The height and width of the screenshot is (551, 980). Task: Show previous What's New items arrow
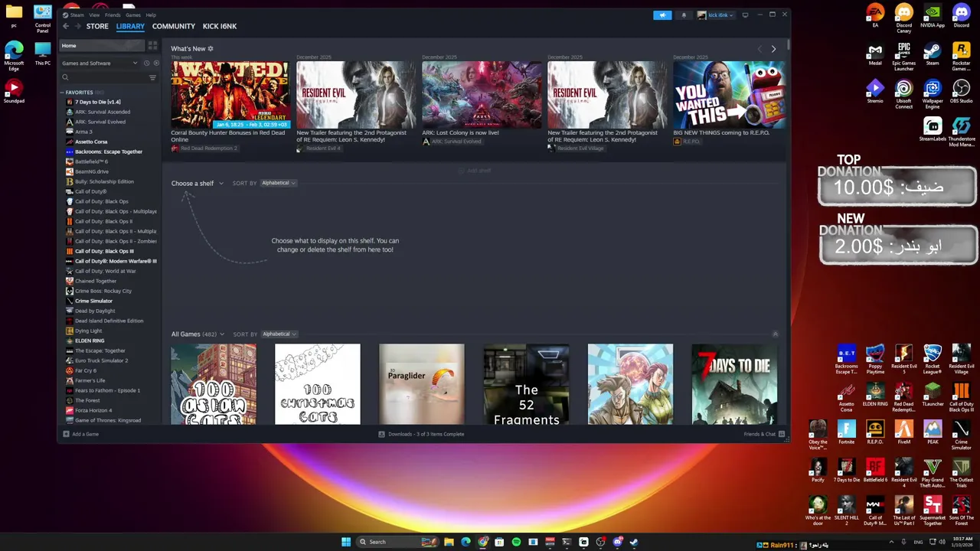(759, 49)
